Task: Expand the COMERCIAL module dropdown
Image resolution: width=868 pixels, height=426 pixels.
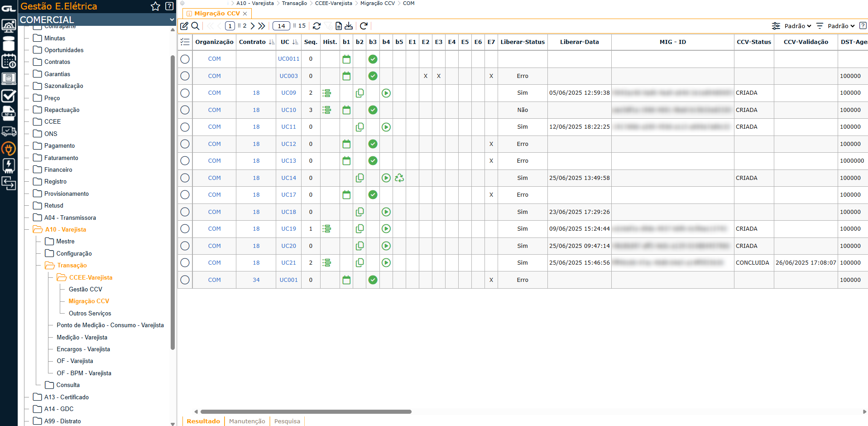Action: 172,19
